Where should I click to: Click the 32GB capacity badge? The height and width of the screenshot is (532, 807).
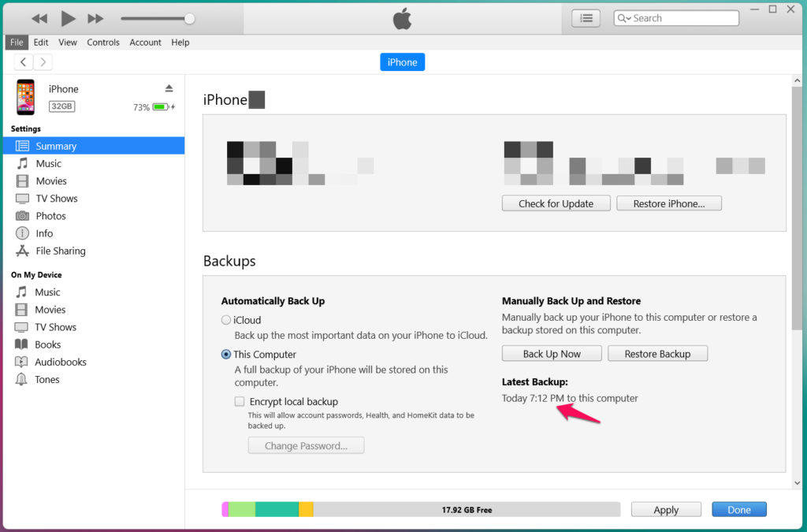tap(61, 106)
